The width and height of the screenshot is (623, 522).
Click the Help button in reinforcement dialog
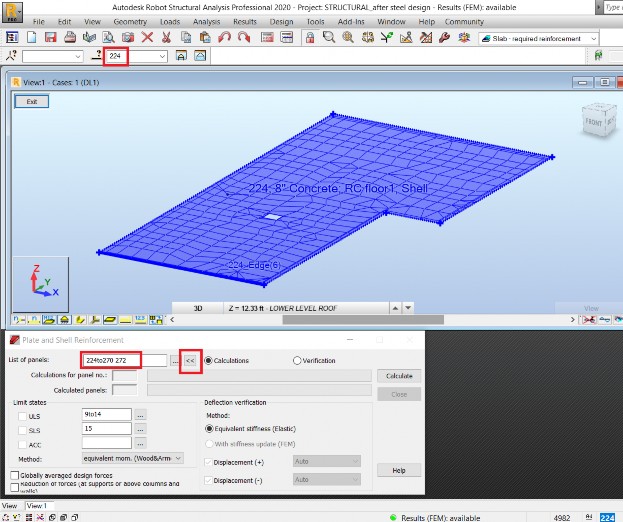click(x=399, y=470)
